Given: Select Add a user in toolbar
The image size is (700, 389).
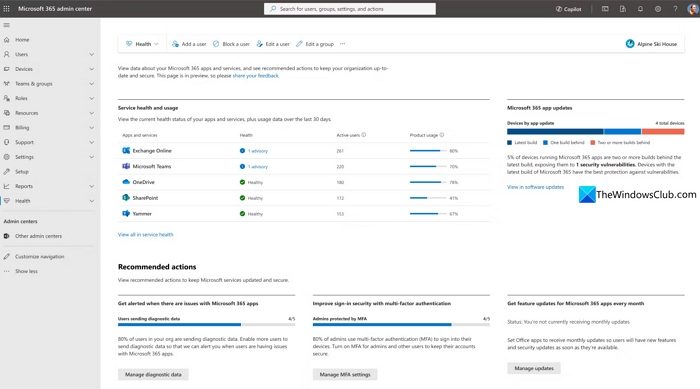Looking at the screenshot, I should [x=189, y=44].
